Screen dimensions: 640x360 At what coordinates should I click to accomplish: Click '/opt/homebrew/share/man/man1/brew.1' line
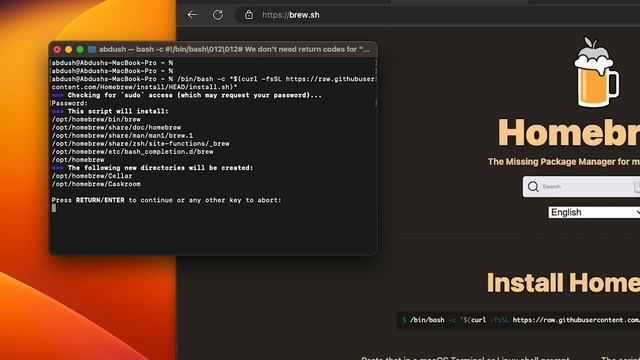[x=122, y=136]
